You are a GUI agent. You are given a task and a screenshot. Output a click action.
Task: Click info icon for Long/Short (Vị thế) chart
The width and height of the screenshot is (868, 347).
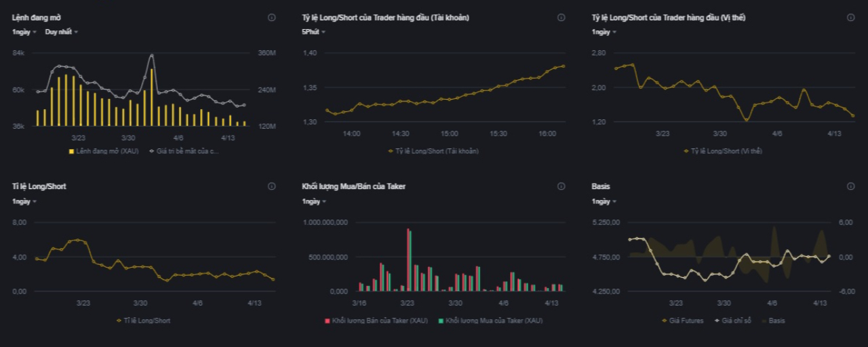pyautogui.click(x=850, y=18)
